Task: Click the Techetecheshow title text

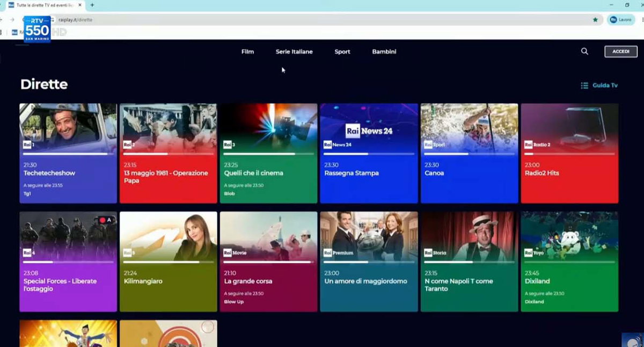Action: tap(49, 173)
